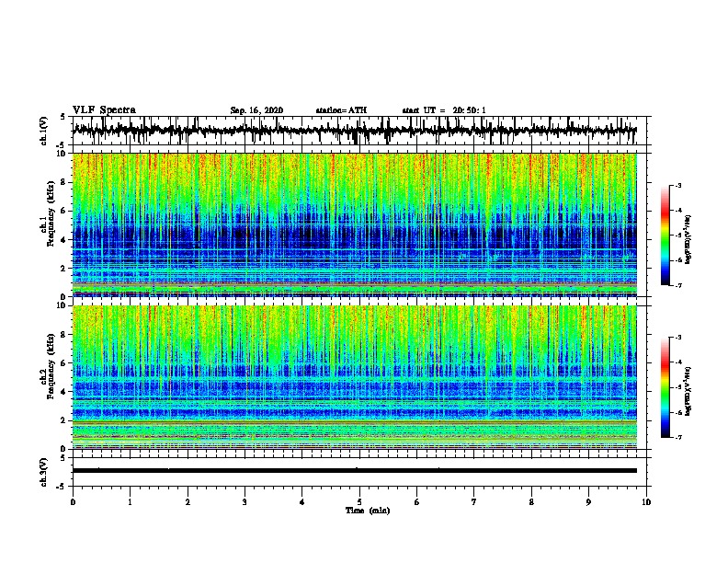Viewport: 728px width, 563px height.
Task: Click the "4" tick on the Time axis
Action: point(302,502)
